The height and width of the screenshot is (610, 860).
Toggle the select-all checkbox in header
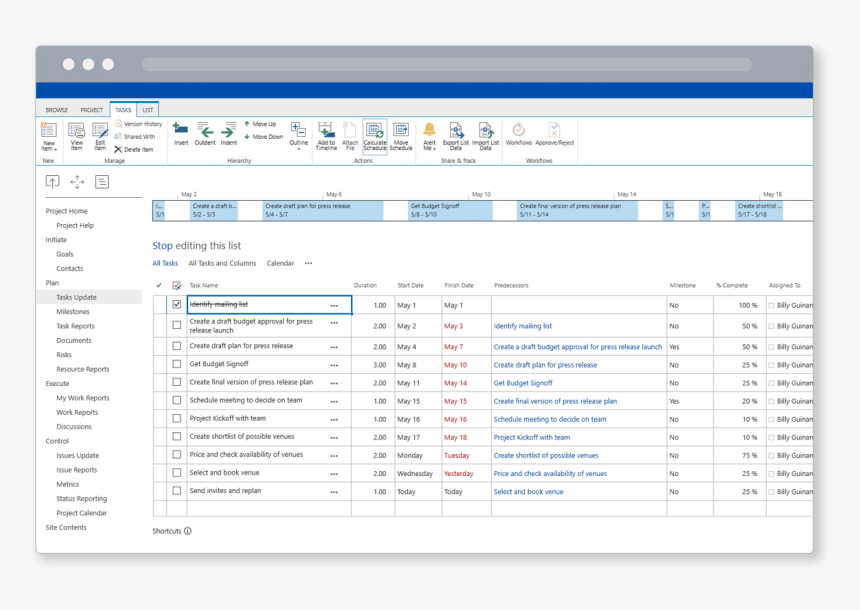coord(177,285)
